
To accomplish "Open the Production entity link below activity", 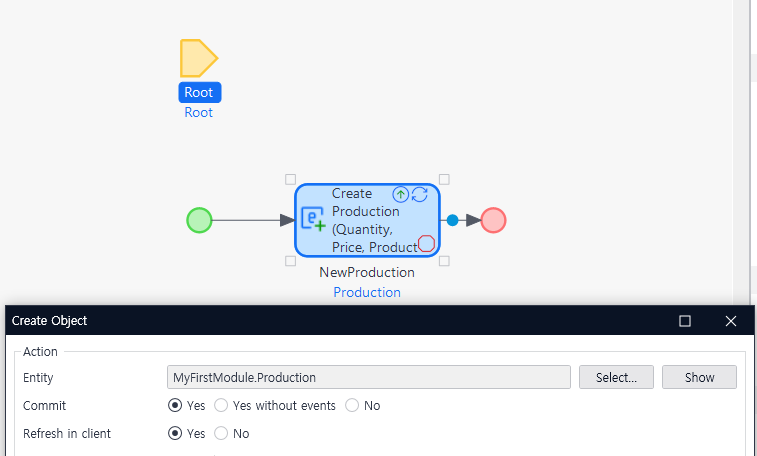I will click(367, 292).
